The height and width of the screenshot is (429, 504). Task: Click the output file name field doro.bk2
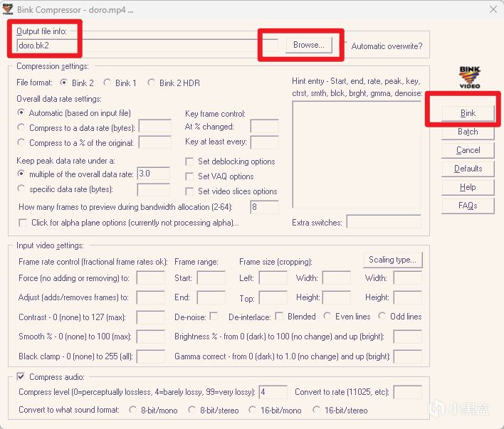pos(147,46)
